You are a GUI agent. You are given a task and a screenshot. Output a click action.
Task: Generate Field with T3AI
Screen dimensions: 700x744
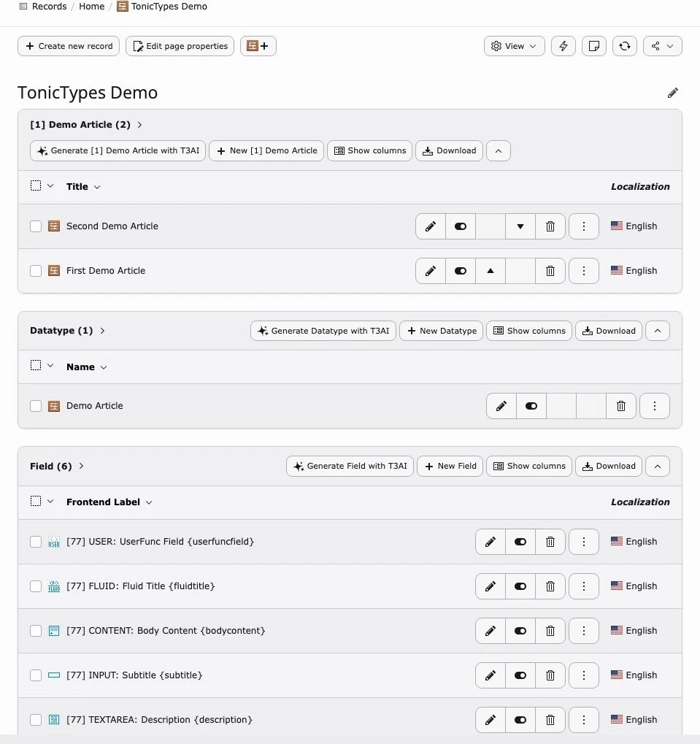click(x=350, y=466)
